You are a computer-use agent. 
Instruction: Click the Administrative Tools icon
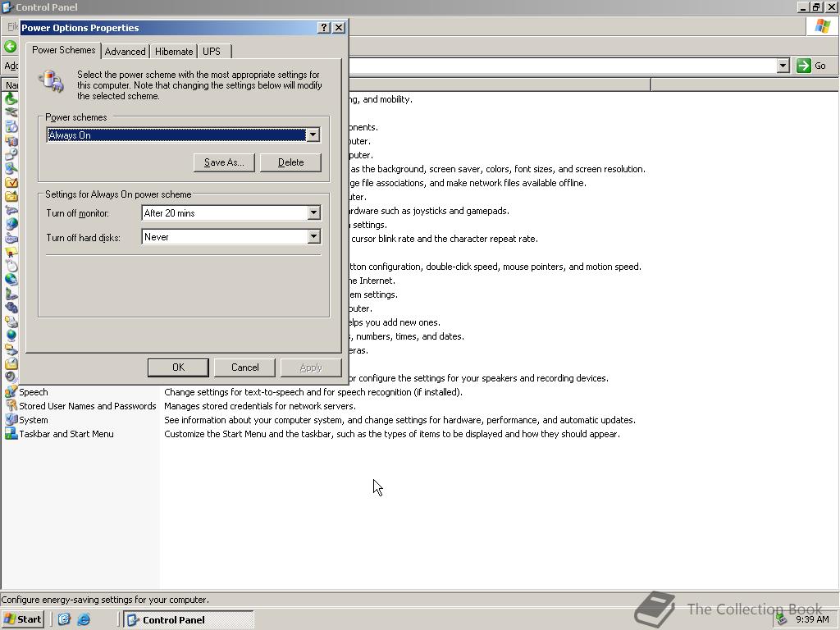coord(11,140)
